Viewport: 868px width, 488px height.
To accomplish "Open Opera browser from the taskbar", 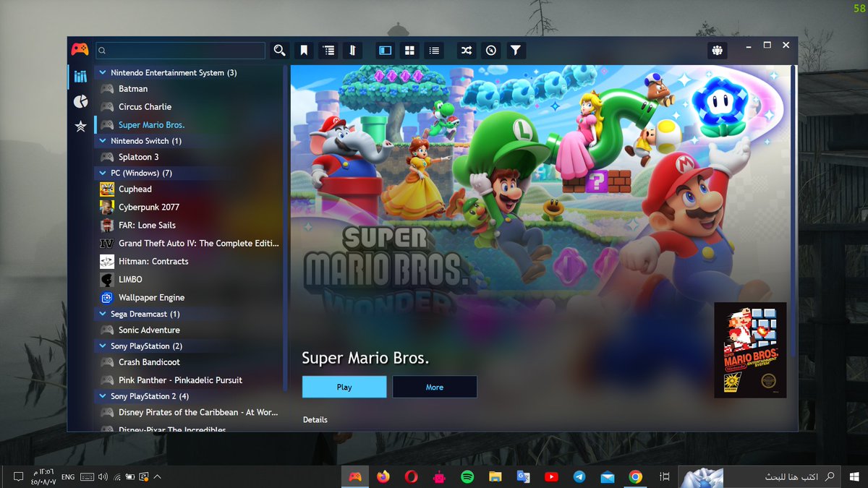I will (412, 477).
